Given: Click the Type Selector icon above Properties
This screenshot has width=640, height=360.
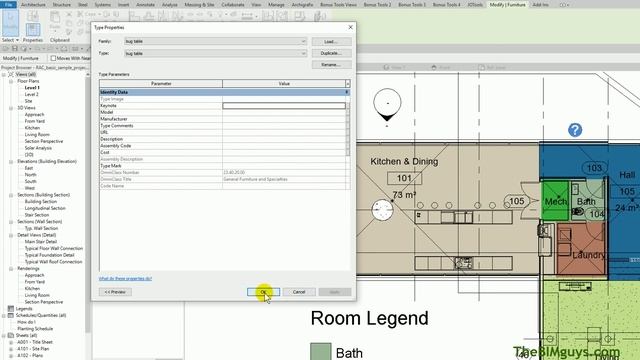Looking at the screenshot, I should [x=33, y=16].
